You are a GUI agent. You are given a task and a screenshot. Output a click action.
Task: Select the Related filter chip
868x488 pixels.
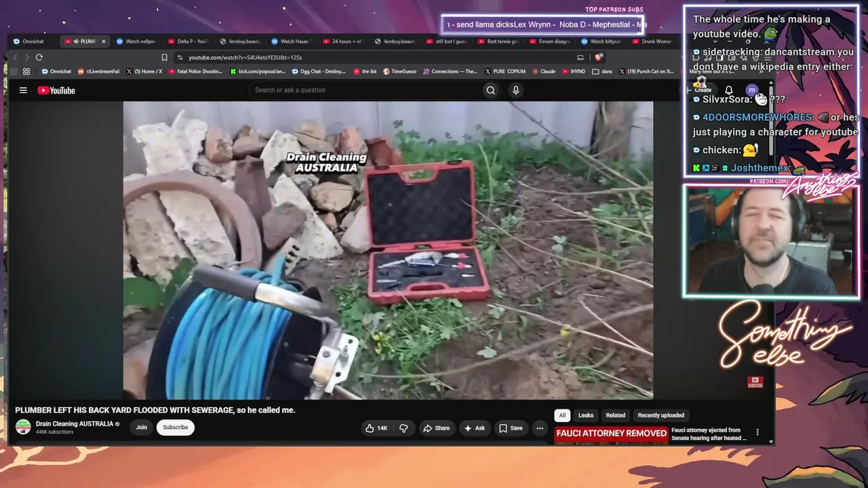pos(616,415)
